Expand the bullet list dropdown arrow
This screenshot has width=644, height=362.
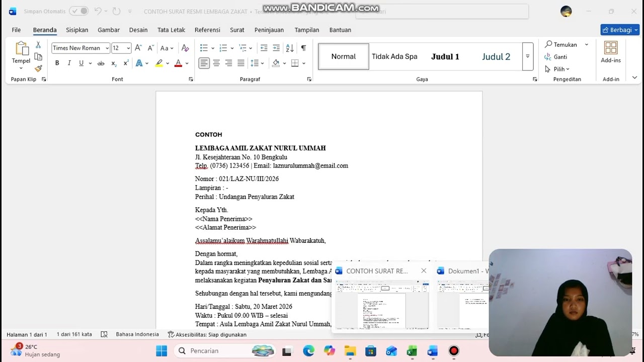point(213,48)
